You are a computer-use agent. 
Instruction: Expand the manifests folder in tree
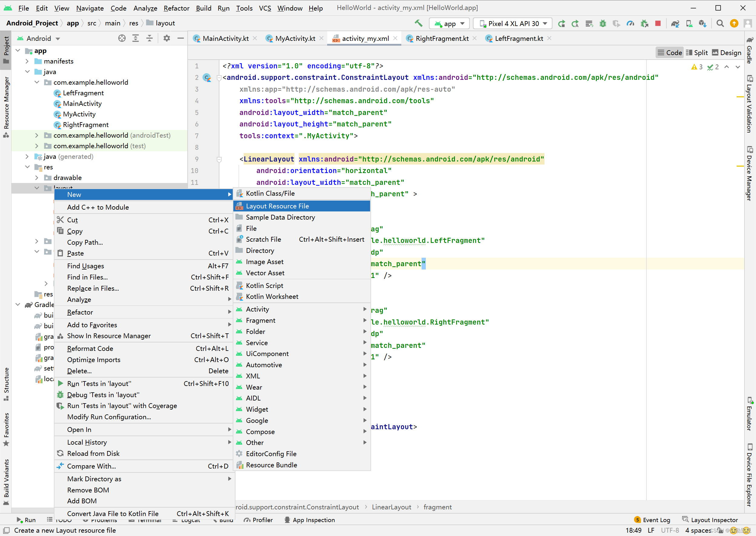[x=28, y=61]
